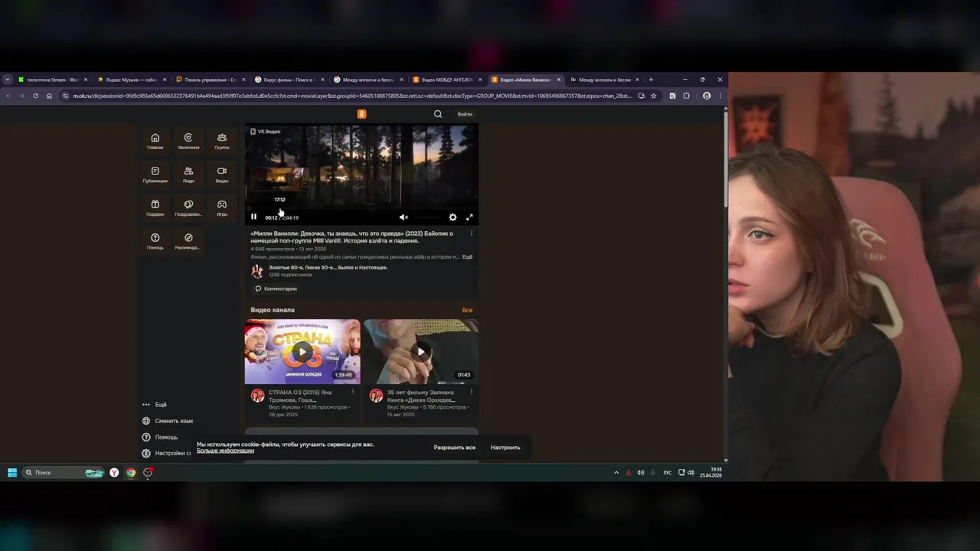Expand sidebar Ещё menu
This screenshot has width=980, height=551.
(154, 405)
